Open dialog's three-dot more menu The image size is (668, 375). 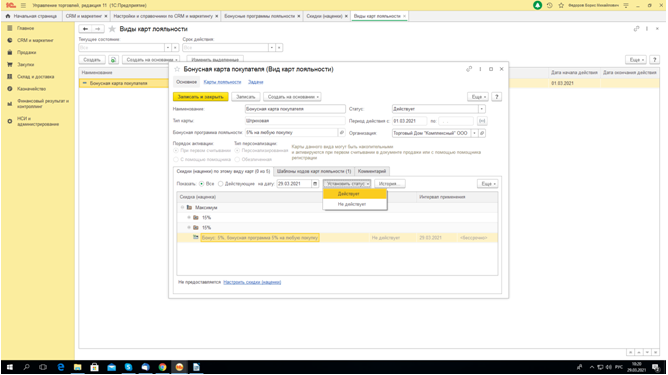(480, 69)
